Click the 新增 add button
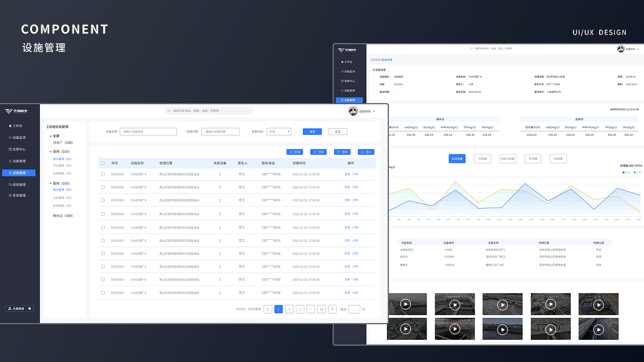644x362 pixels. click(295, 152)
